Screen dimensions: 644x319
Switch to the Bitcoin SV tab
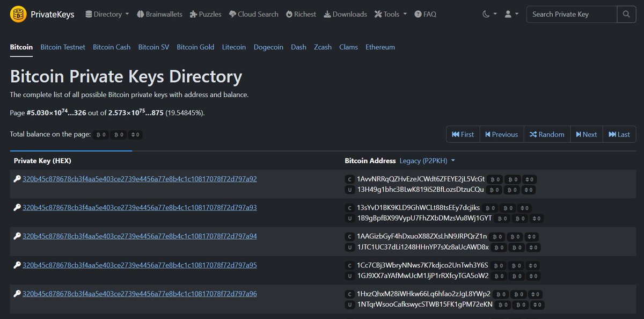coord(153,47)
